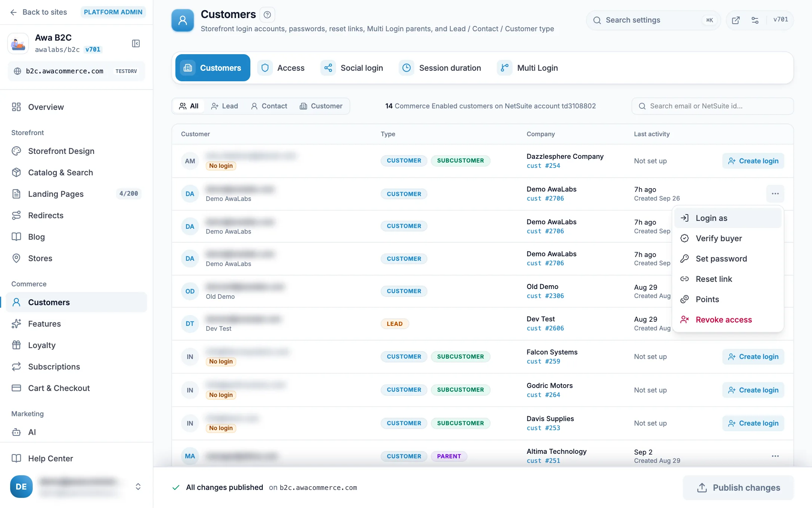
Task: Choose Points menu option
Action: coord(728,300)
